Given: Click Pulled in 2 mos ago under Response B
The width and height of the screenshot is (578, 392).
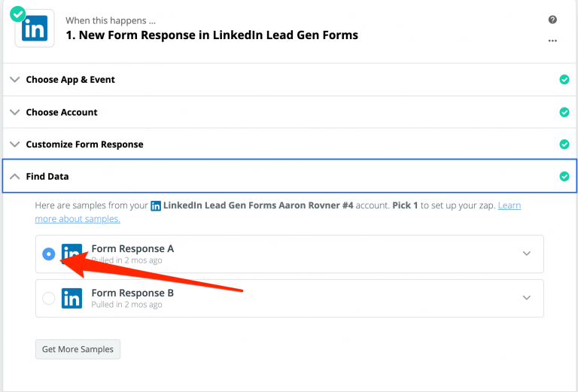Looking at the screenshot, I should pyautogui.click(x=126, y=305).
